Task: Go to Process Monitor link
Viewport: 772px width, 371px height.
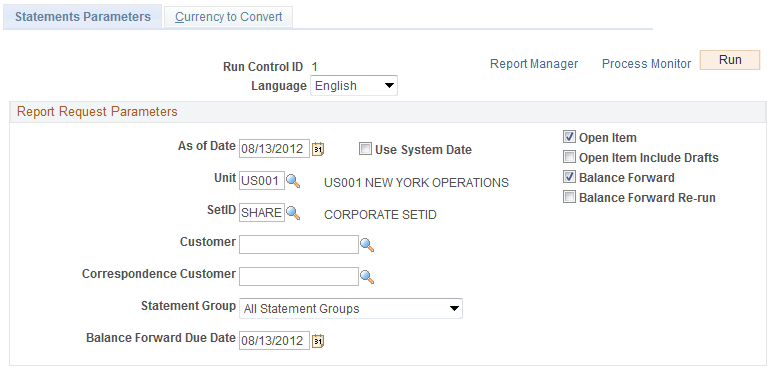Action: (x=646, y=63)
